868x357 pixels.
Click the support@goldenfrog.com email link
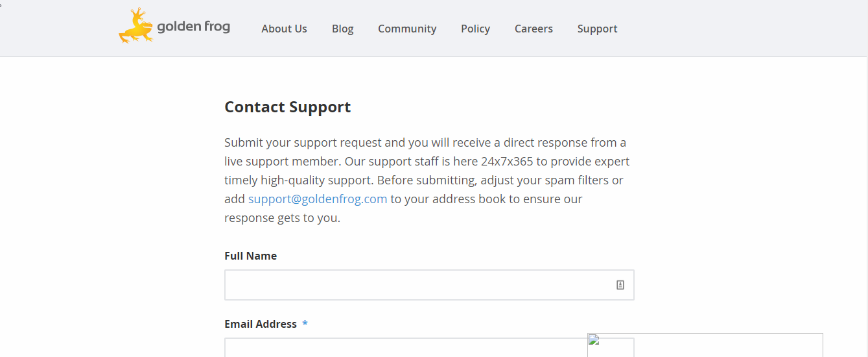coord(318,199)
